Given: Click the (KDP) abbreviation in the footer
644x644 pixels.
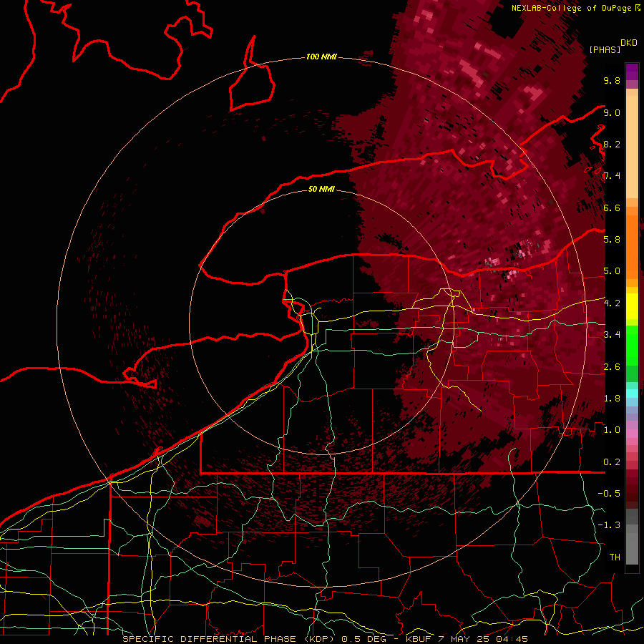Looking at the screenshot, I should point(320,639).
